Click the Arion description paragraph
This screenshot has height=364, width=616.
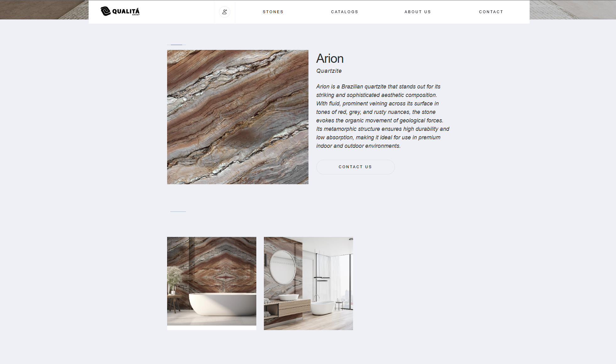382,116
